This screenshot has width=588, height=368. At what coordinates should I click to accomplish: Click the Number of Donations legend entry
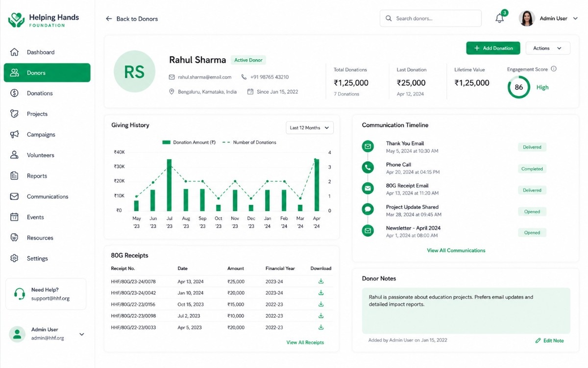tap(249, 143)
